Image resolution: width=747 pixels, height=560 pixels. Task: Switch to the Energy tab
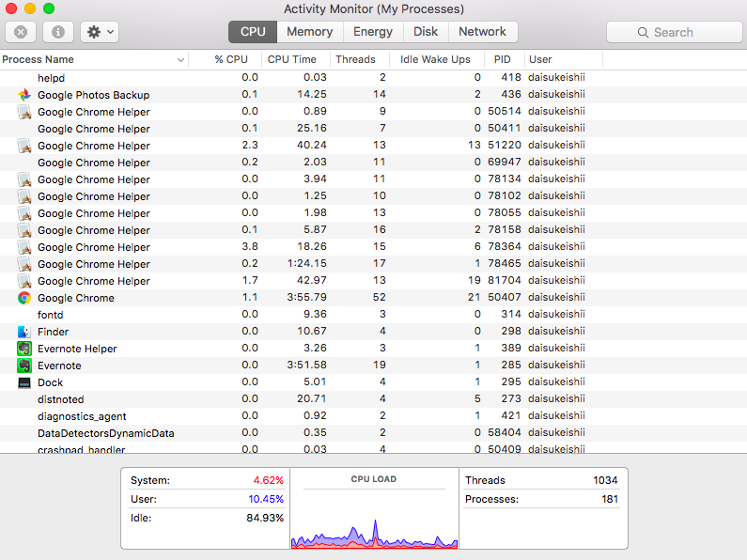tap(373, 32)
